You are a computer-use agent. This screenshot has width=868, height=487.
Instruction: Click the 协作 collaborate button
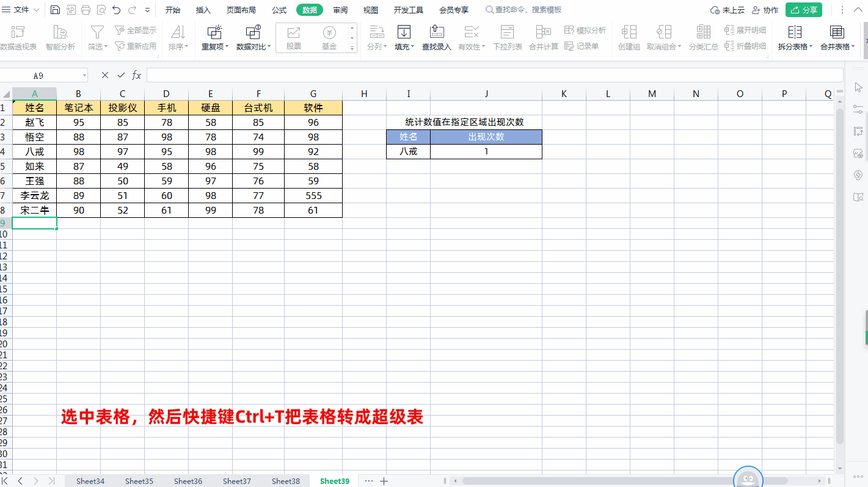pyautogui.click(x=765, y=10)
